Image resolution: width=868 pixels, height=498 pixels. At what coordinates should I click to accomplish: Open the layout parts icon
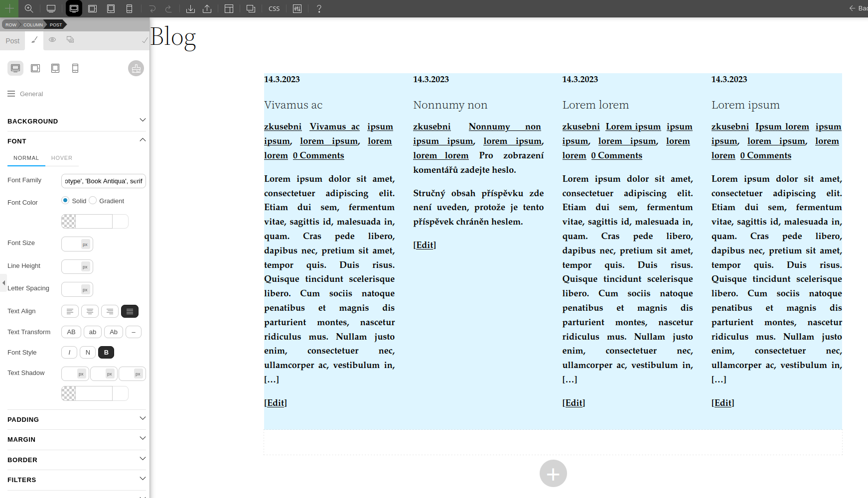click(x=229, y=8)
